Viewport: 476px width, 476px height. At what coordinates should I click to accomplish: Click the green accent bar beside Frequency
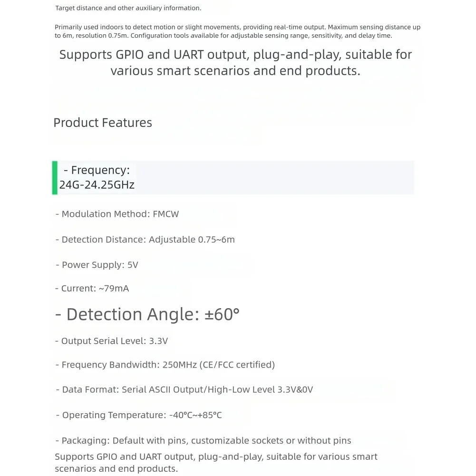tap(55, 178)
